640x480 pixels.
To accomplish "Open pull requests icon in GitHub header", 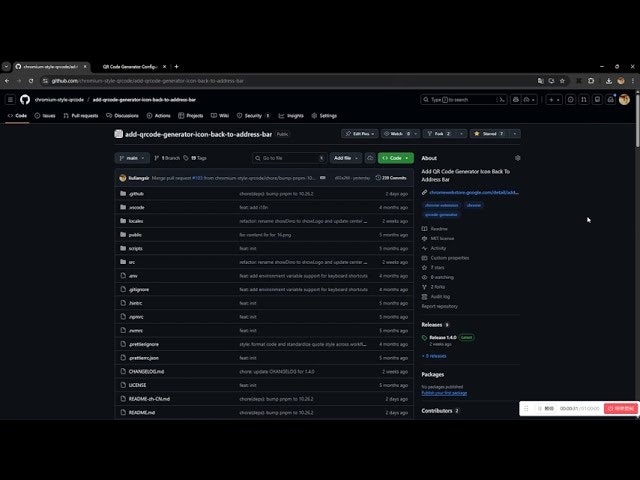I will [584, 100].
